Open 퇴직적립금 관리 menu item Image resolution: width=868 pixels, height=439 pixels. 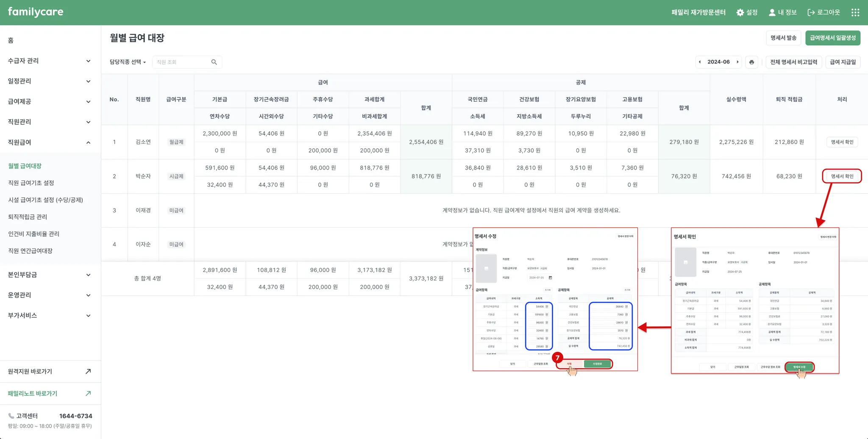pyautogui.click(x=28, y=217)
